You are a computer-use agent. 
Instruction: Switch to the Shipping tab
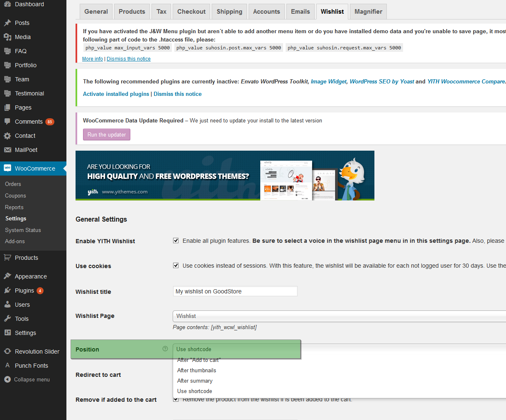coord(229,12)
